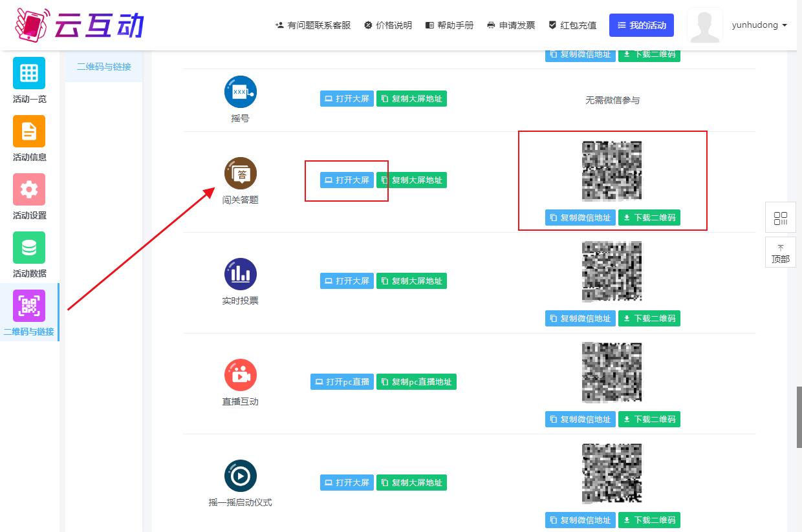Jump back with the 顶部 button
This screenshot has height=532, width=802.
click(781, 253)
